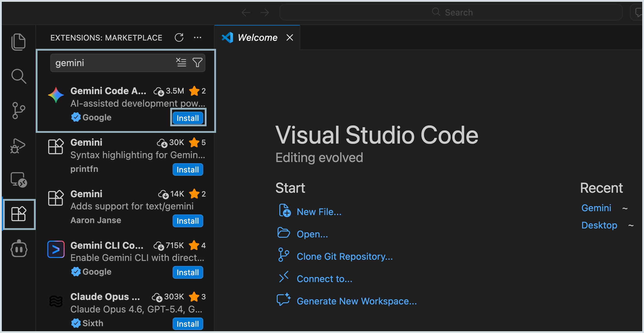The image size is (644, 333).
Task: Open the chat icon in title bar
Action: [638, 12]
